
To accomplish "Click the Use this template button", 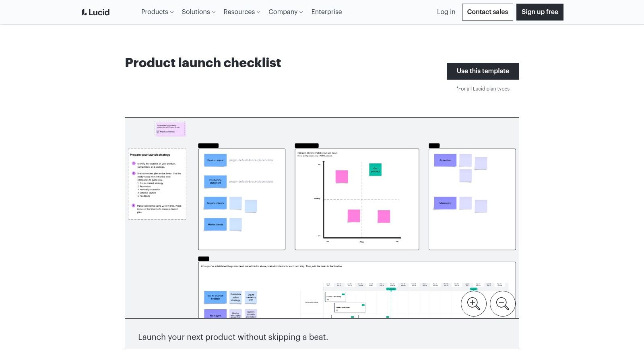I will point(483,71).
